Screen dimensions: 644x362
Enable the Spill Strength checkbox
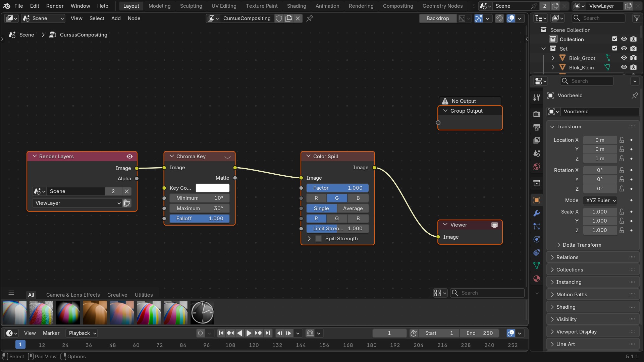pos(319,239)
